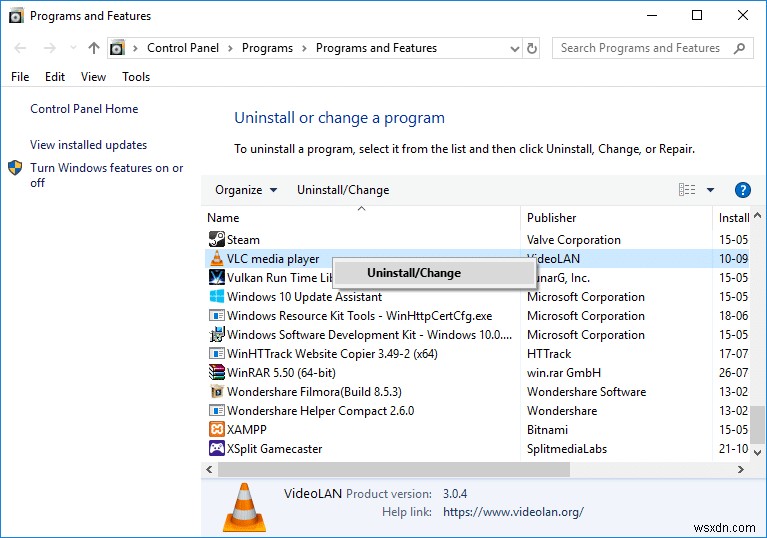The width and height of the screenshot is (767, 538).
Task: Sort by the Name column header
Action: coord(361,218)
